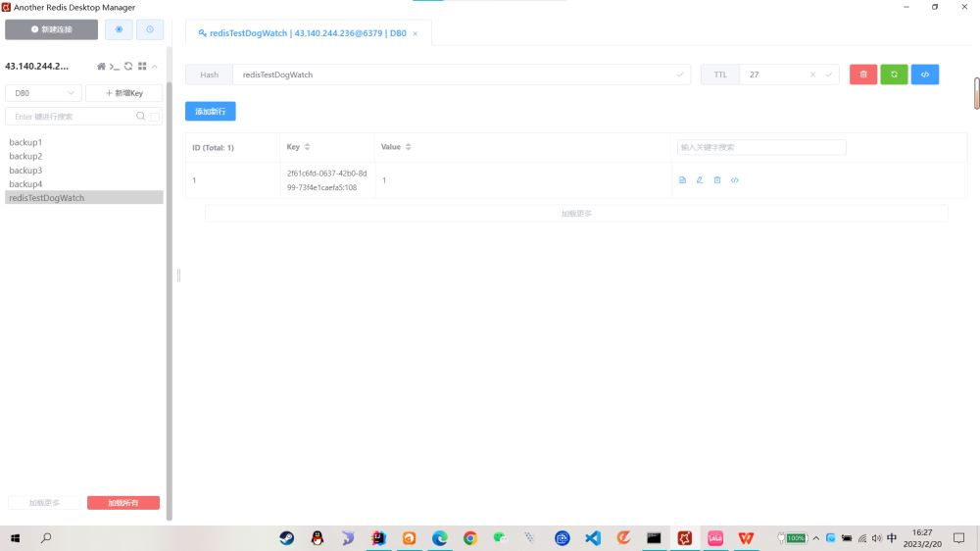Refresh connection 43.140.244.2 icon
This screenshot has width=980, height=551.
(128, 67)
